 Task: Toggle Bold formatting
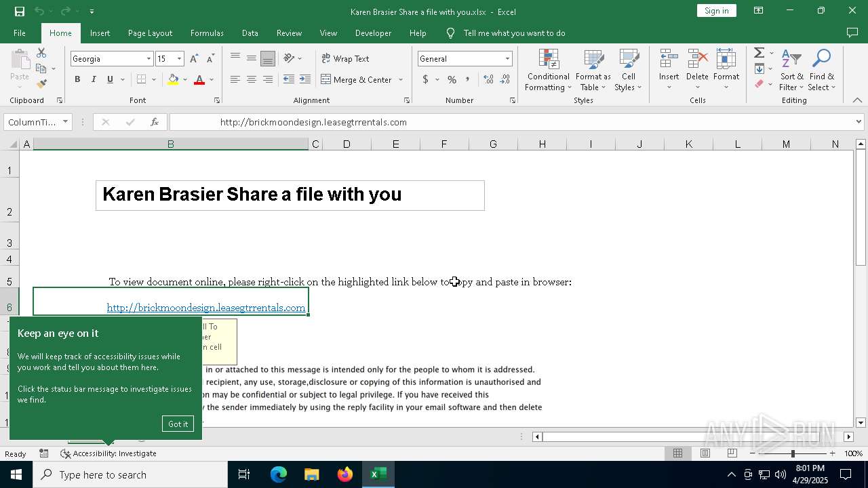77,79
